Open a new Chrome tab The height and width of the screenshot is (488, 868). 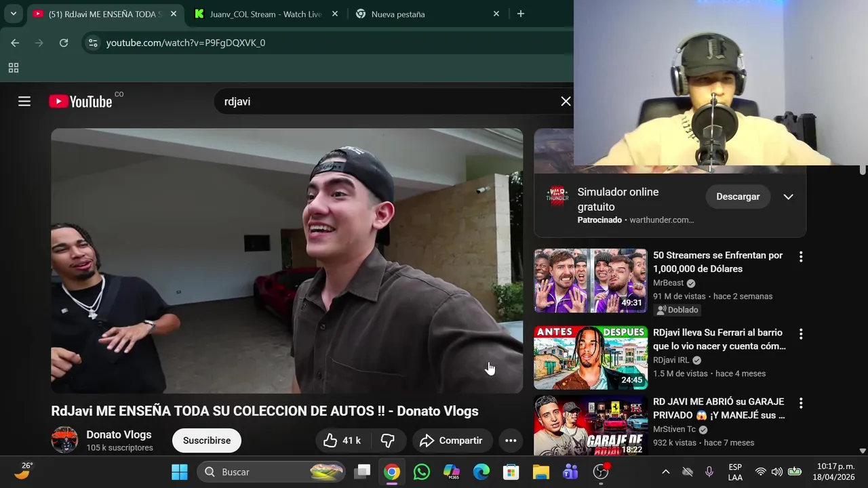coord(521,14)
